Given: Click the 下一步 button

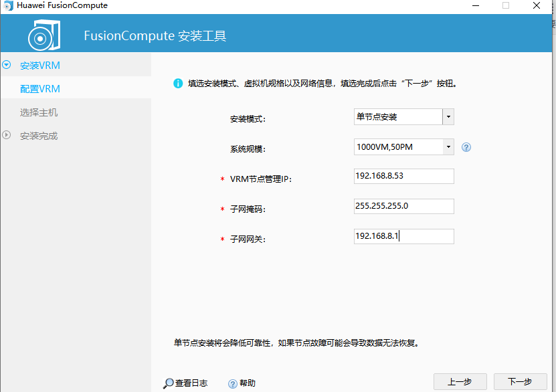Looking at the screenshot, I should coord(521,381).
